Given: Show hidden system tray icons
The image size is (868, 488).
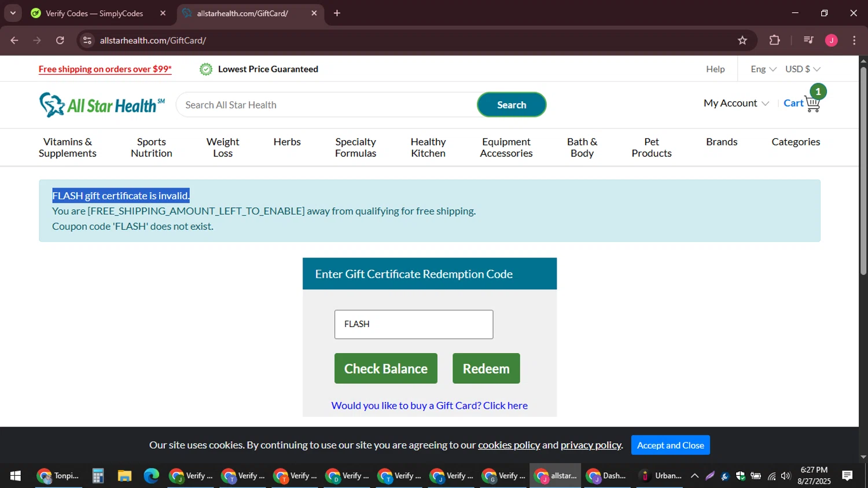Looking at the screenshot, I should (x=695, y=476).
